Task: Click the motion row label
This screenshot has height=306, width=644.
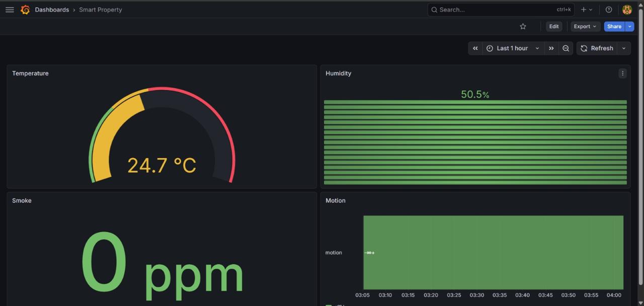Action: (x=334, y=253)
